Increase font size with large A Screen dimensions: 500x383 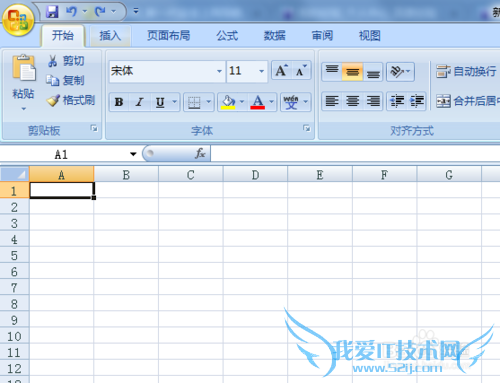pyautogui.click(x=281, y=70)
